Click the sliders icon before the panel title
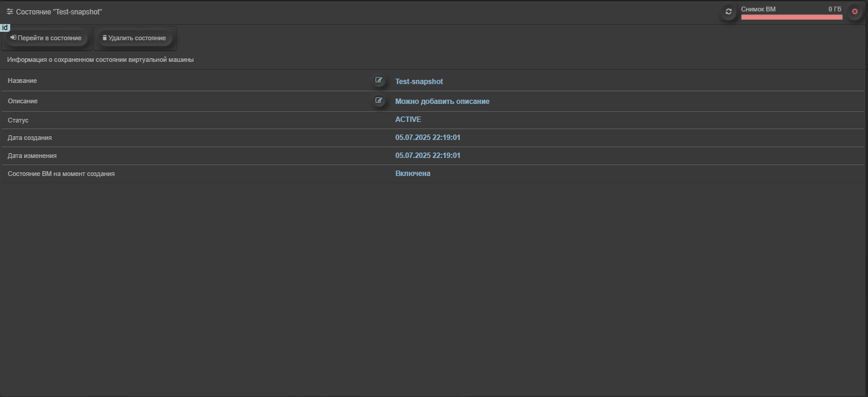Screen dimensions: 868x397 coord(10,12)
